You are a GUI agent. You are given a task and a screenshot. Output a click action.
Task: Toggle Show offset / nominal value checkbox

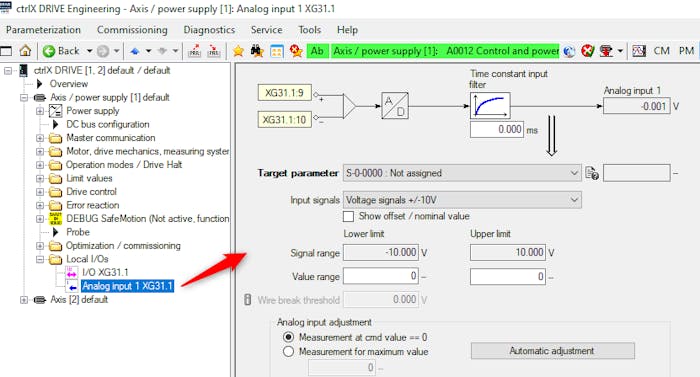[x=348, y=217]
